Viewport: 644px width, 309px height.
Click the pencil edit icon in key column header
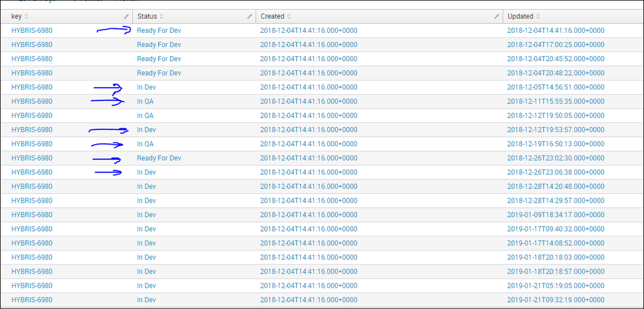click(126, 16)
